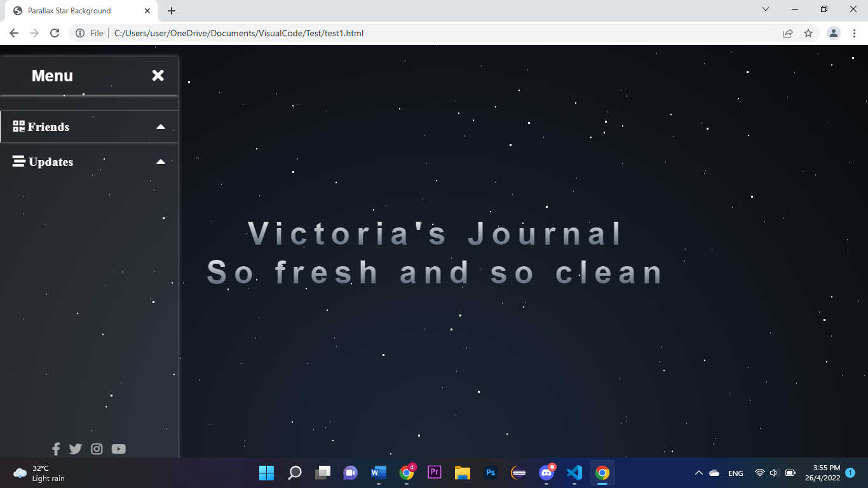Click battery status tray icon
Image resolution: width=868 pixels, height=488 pixels.
[790, 473]
